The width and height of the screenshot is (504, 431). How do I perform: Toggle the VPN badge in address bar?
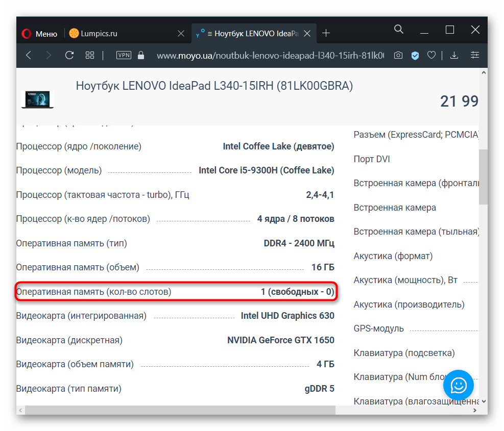coord(124,55)
